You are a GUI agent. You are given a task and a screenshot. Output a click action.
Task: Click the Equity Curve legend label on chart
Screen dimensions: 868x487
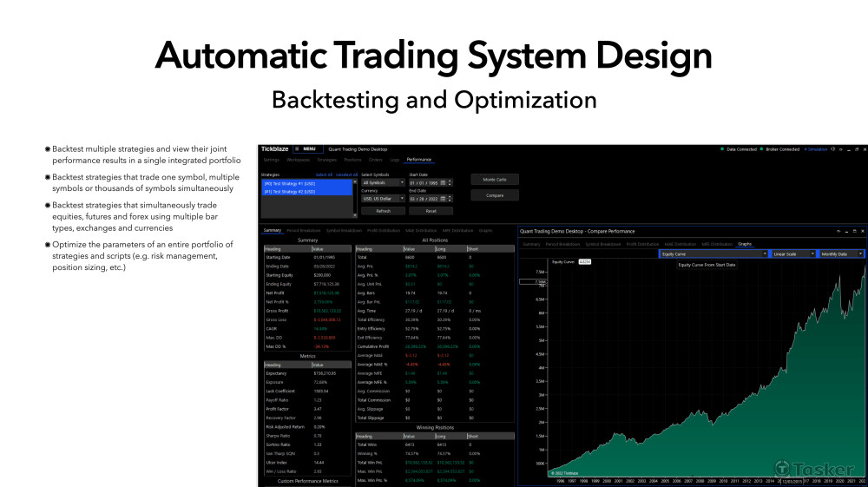pyautogui.click(x=563, y=262)
